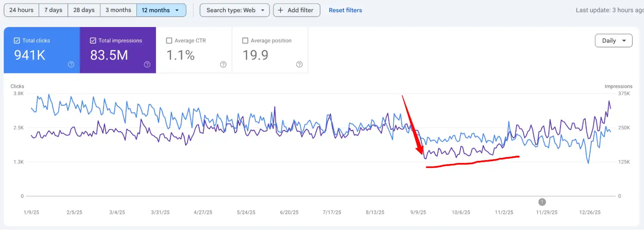
Task: Open the Average position help tooltip
Action: pyautogui.click(x=299, y=64)
